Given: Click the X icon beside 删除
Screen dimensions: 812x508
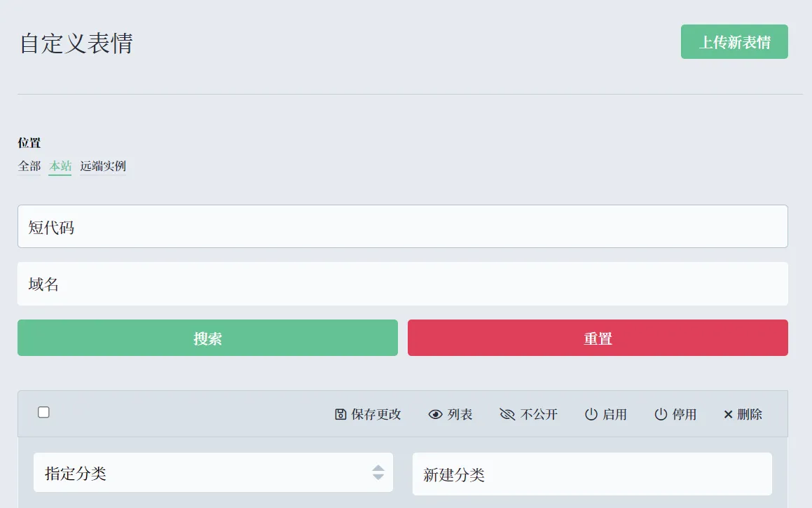Looking at the screenshot, I should pyautogui.click(x=728, y=414).
